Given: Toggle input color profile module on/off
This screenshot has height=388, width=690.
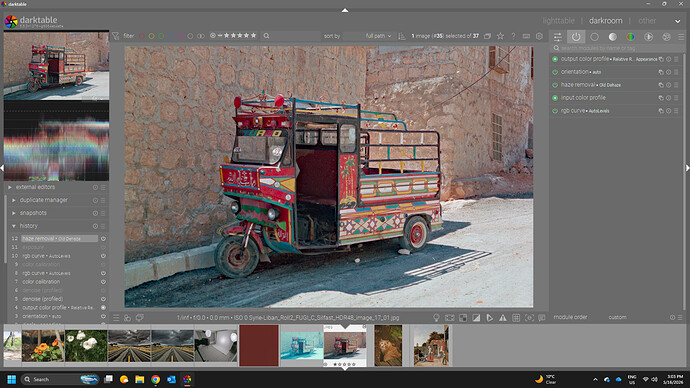Looking at the screenshot, I should point(555,98).
